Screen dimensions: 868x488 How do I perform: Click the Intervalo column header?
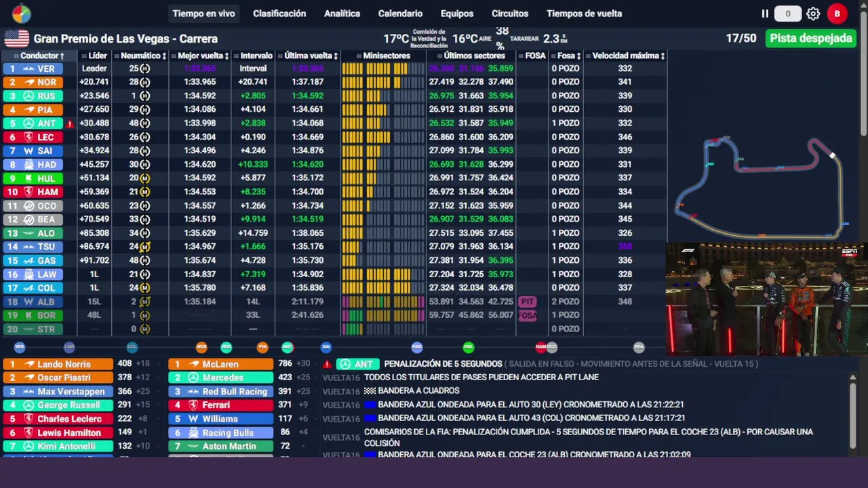pyautogui.click(x=253, y=56)
